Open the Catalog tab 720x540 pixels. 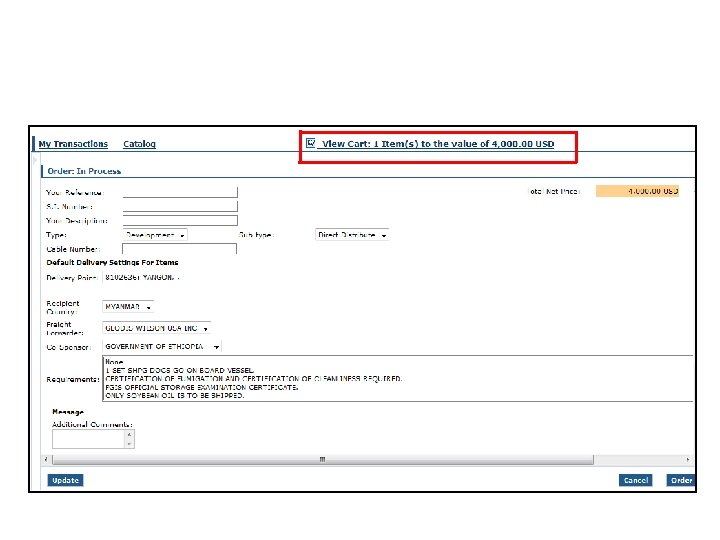point(139,144)
